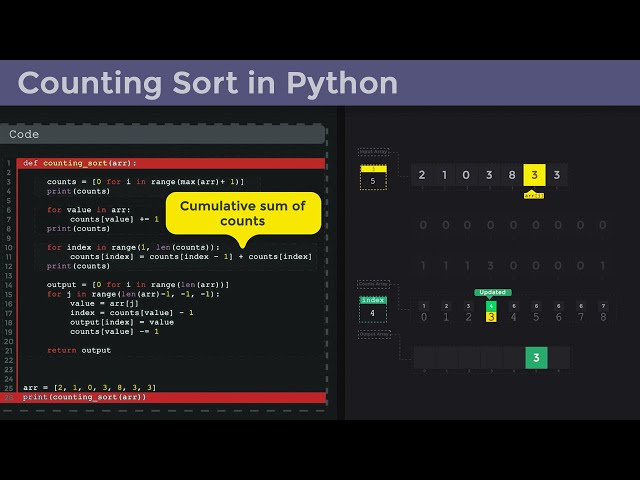The image size is (640, 480).
Task: Click the line "counts[value] -= 1"
Action: pos(114,331)
